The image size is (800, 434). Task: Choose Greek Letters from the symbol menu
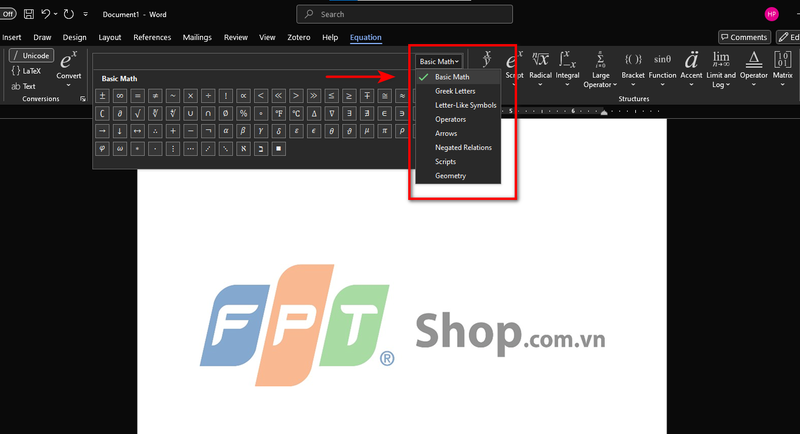coord(458,91)
